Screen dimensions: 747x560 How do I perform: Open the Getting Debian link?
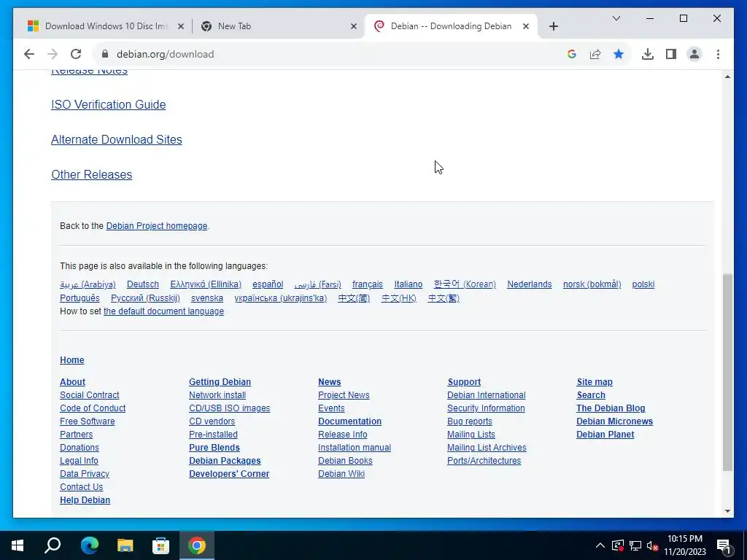click(x=220, y=382)
